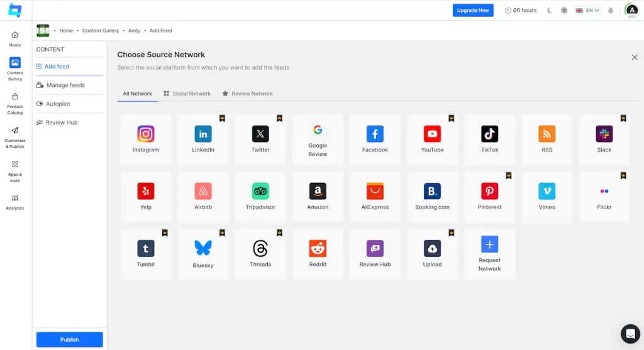This screenshot has height=350, width=644.
Task: Click the 96 hours trial timer
Action: 520,10
